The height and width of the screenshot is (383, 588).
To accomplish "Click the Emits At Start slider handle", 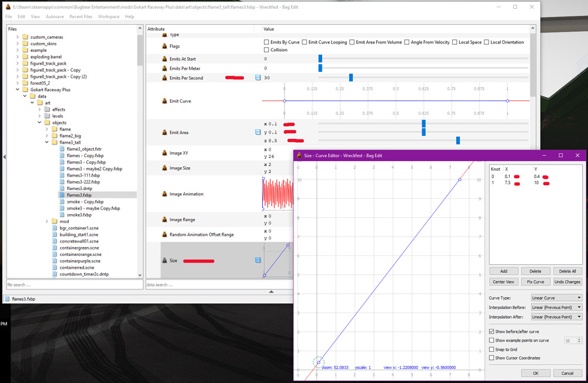I will (x=320, y=58).
